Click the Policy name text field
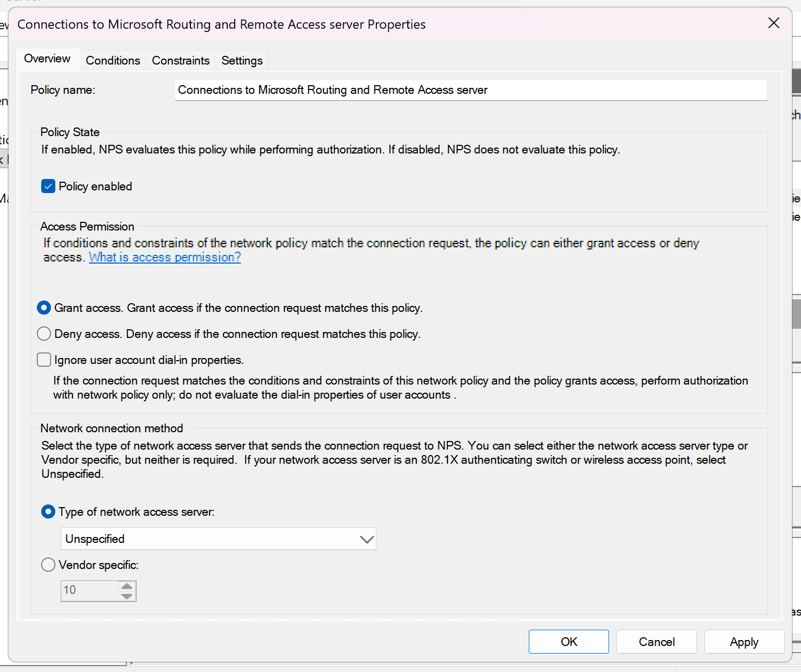 470,90
